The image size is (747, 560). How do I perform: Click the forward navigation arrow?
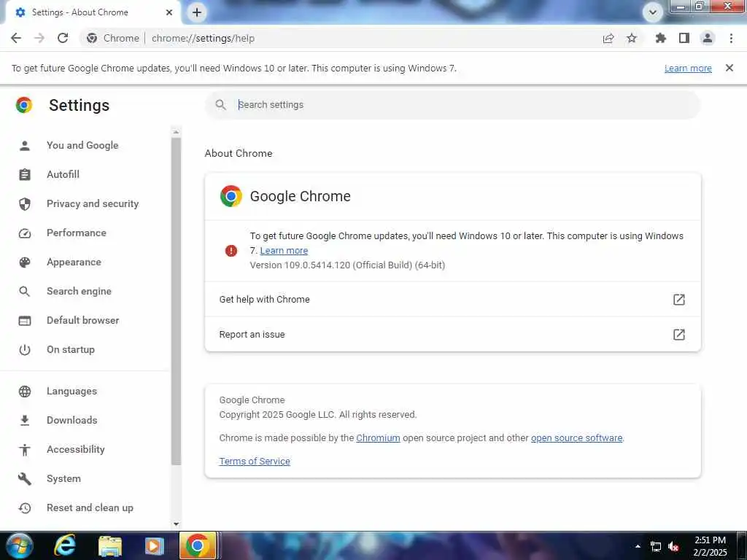[39, 38]
